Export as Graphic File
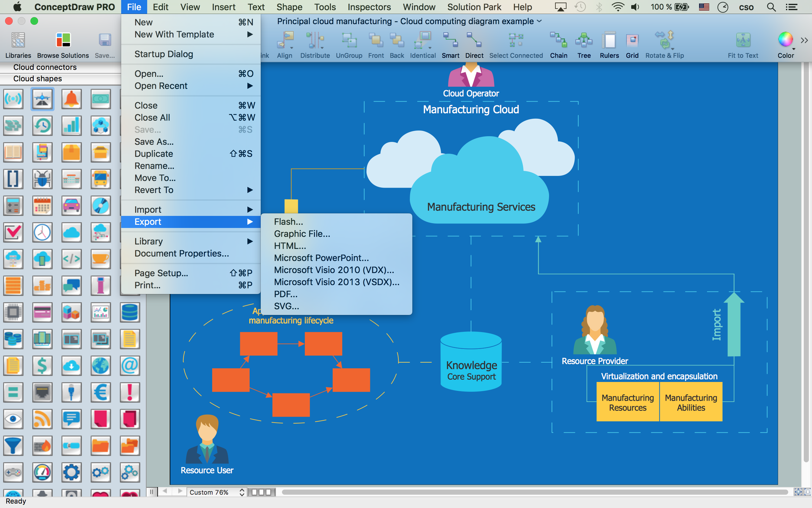Screen dimensions: 812x508 [336, 233]
